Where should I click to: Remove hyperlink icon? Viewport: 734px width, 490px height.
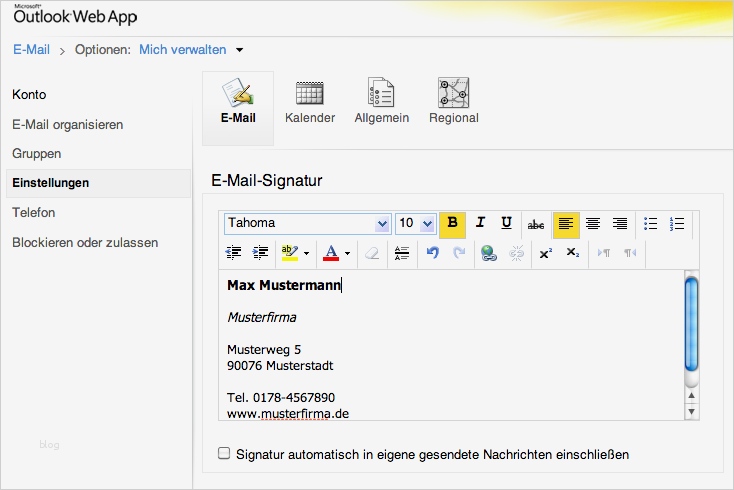[516, 253]
